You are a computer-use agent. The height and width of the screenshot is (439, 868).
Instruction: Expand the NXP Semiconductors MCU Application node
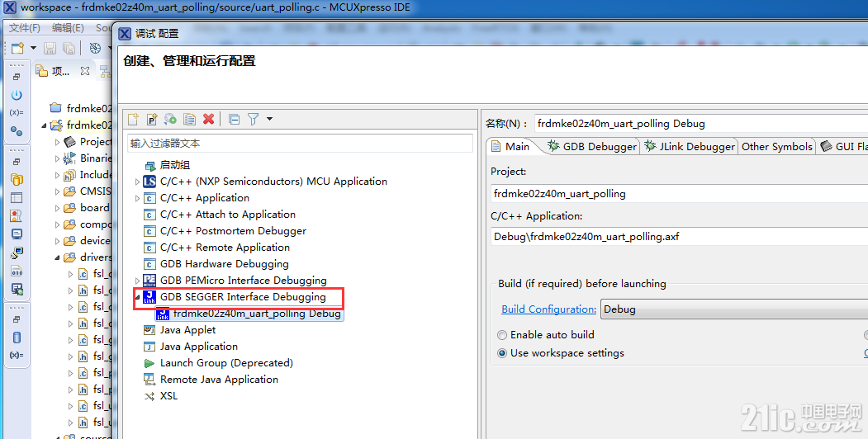pos(137,182)
